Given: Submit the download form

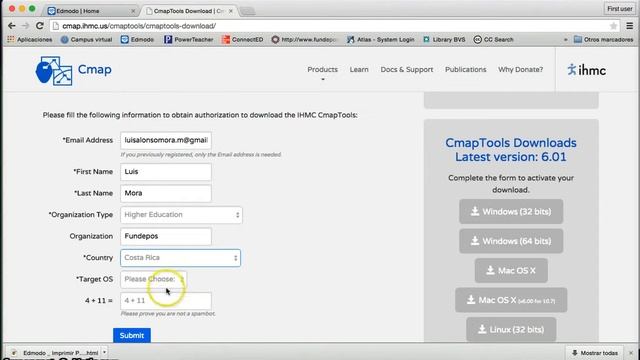Looking at the screenshot, I should [132, 335].
